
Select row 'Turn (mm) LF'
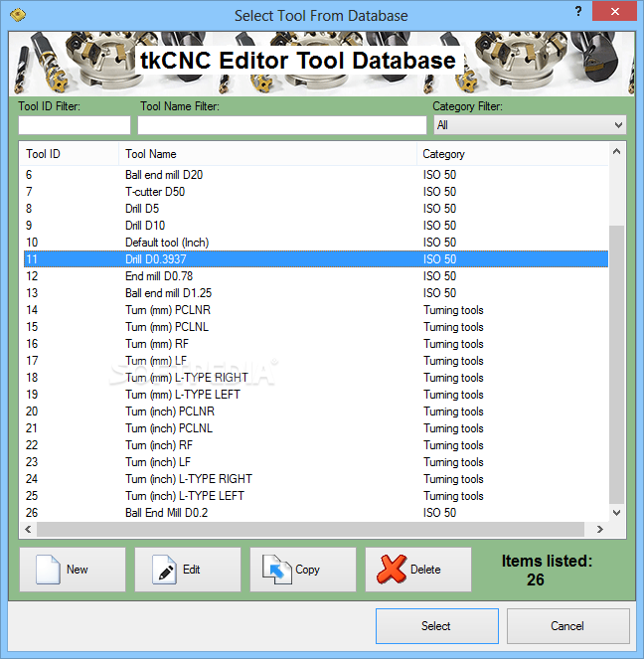pos(316,361)
